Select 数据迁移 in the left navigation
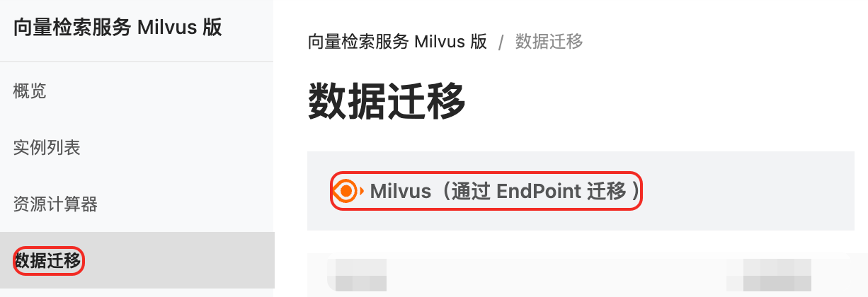Image resolution: width=868 pixels, height=297 pixels. (x=48, y=261)
